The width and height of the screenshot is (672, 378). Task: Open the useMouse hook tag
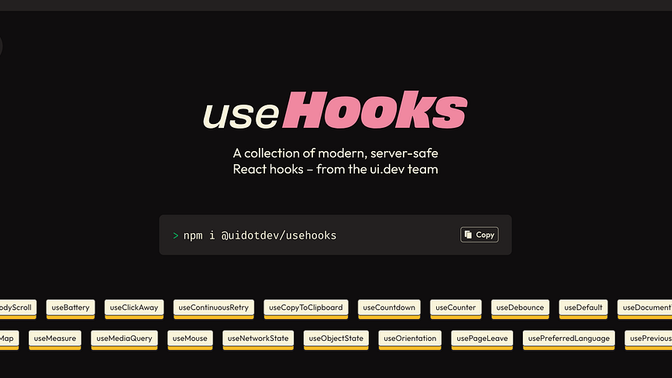pos(190,339)
